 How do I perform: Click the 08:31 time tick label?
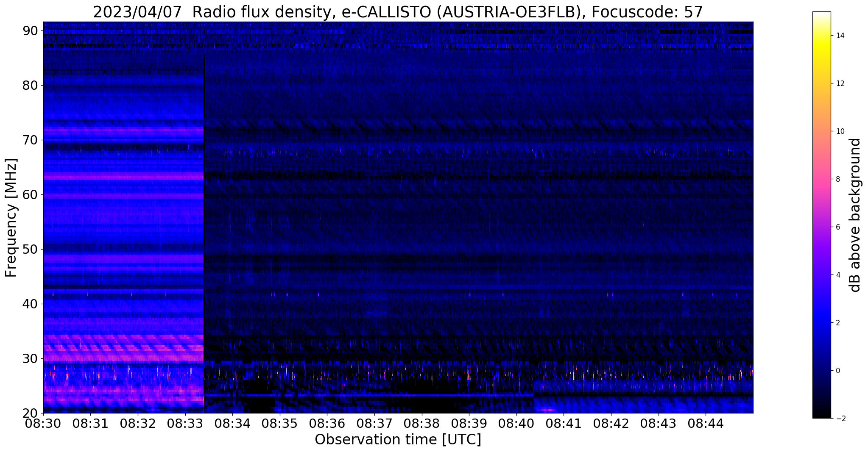tap(90, 423)
